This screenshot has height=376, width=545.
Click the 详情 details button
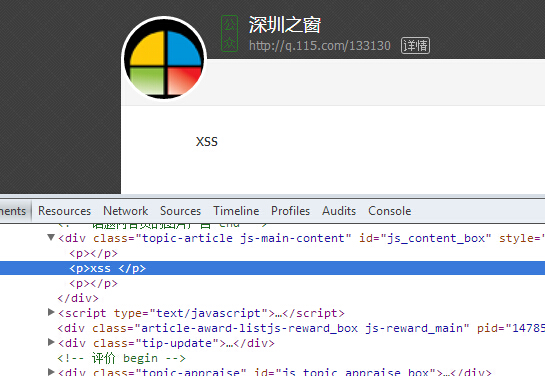point(415,46)
